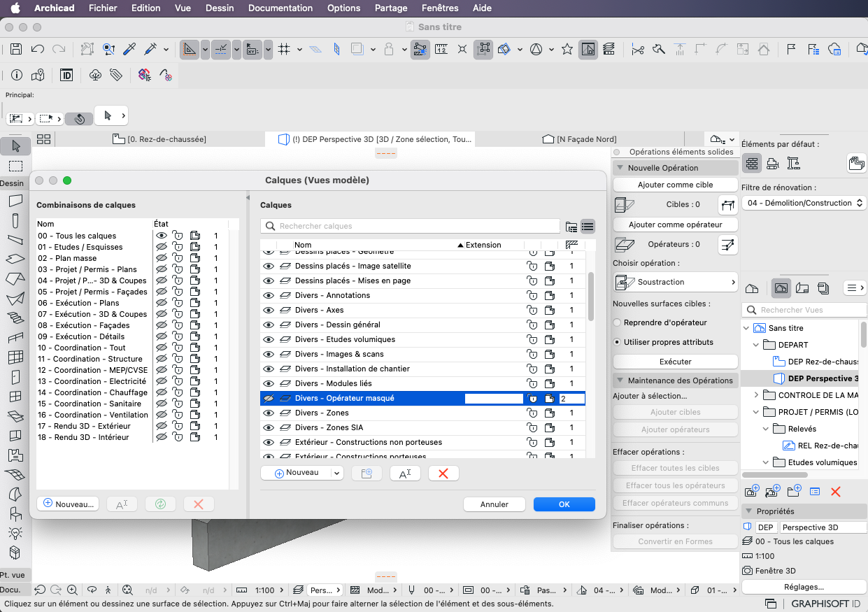
Task: Click lock icon for 02 - Plan masse
Action: (x=178, y=258)
